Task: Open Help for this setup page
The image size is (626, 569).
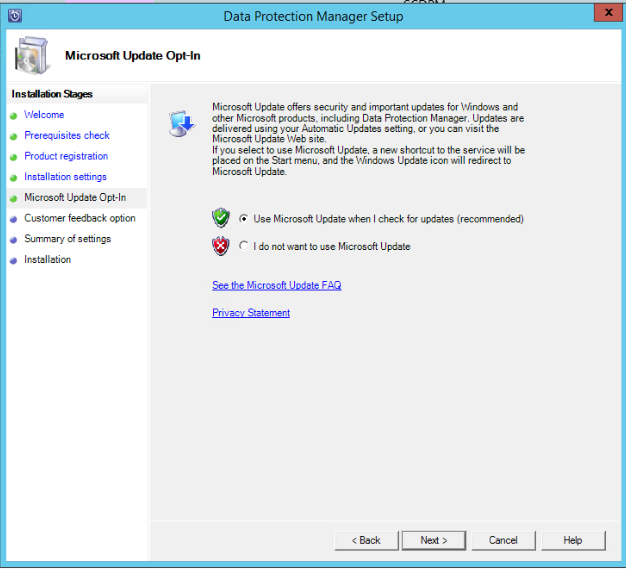Action: (572, 540)
